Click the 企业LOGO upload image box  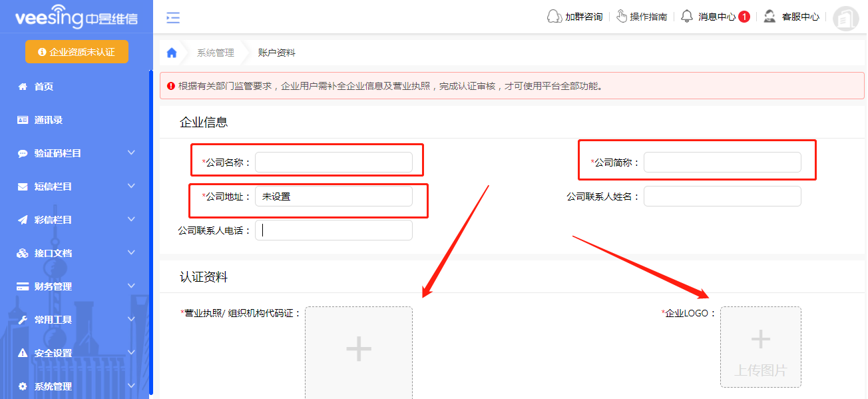pos(760,346)
